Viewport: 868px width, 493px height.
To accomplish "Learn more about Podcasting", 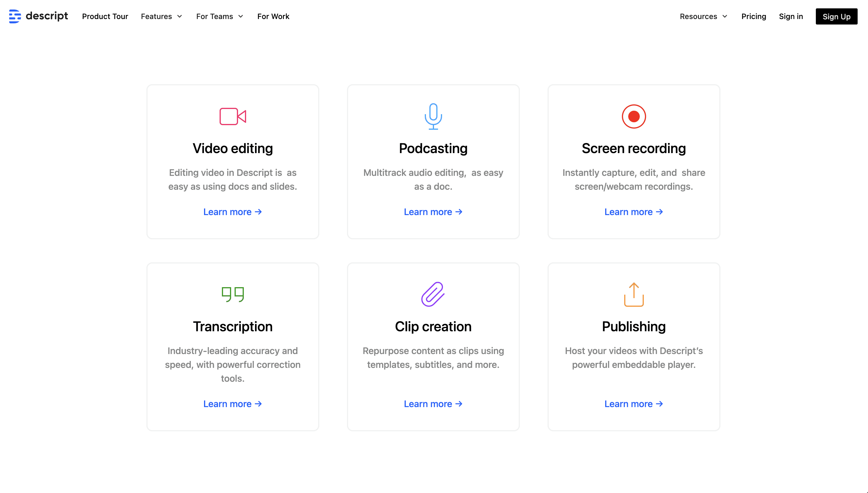I will point(433,212).
